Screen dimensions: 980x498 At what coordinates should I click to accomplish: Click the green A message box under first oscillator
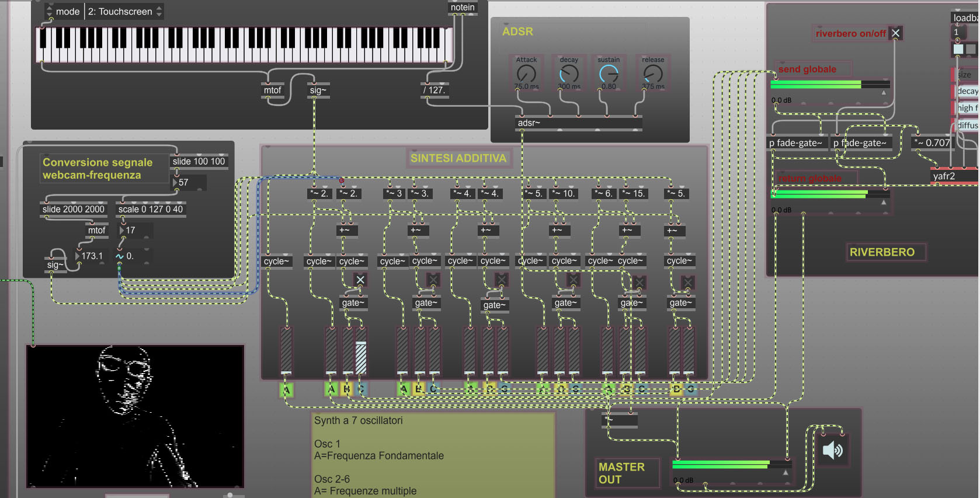point(286,390)
